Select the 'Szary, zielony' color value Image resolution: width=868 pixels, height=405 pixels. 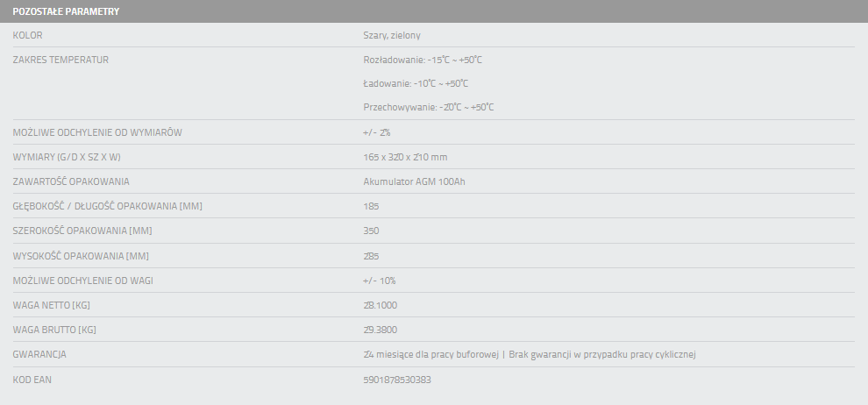click(x=392, y=35)
